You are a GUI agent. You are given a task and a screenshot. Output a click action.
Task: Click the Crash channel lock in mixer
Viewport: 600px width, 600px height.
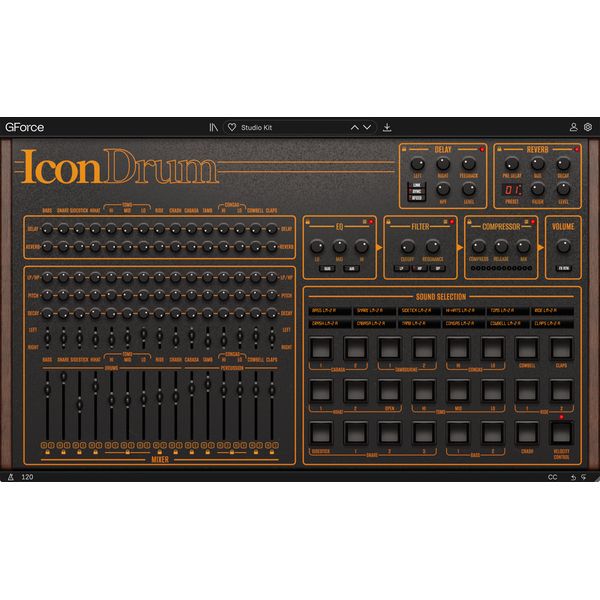tap(176, 452)
